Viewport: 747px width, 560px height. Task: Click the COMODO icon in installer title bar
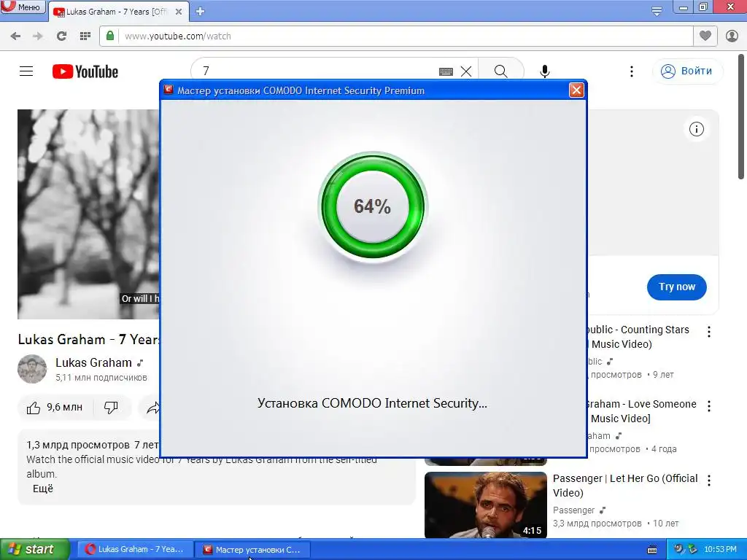[x=169, y=90]
